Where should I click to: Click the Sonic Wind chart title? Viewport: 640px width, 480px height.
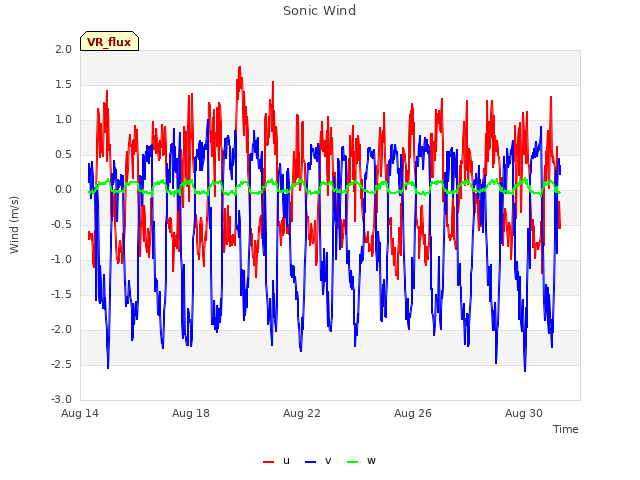[x=320, y=11]
